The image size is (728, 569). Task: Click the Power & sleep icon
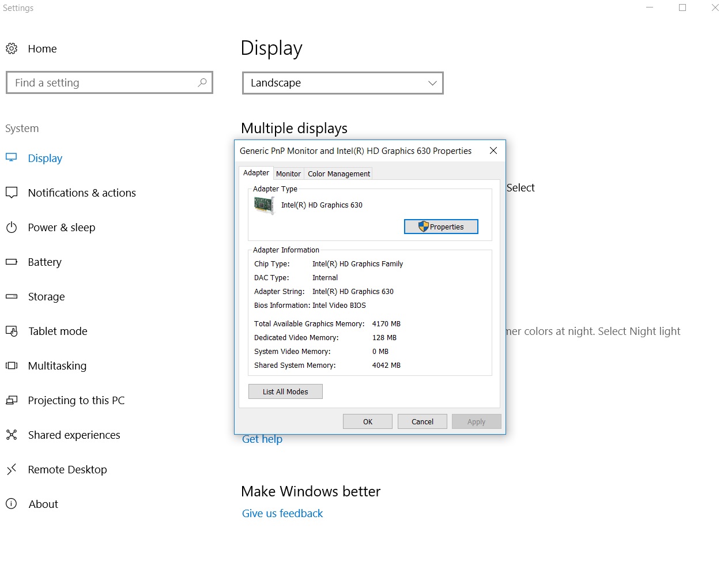coord(12,227)
